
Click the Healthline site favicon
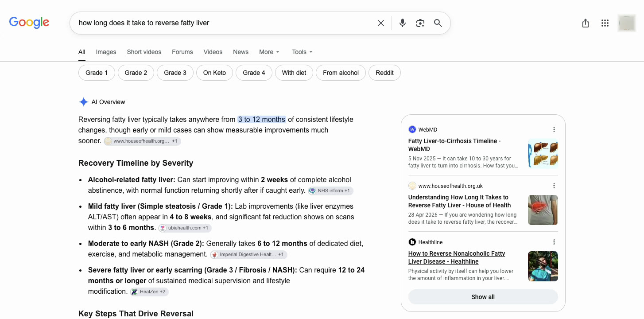[412, 242]
